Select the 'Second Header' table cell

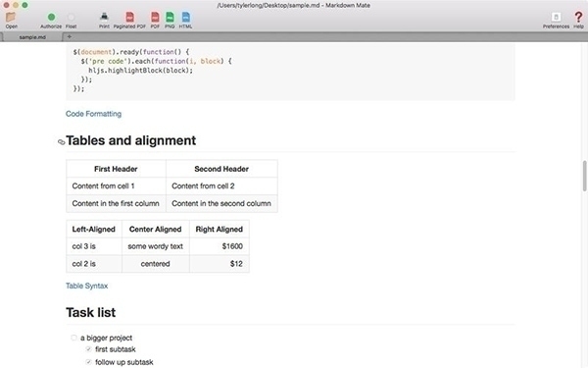coord(221,169)
